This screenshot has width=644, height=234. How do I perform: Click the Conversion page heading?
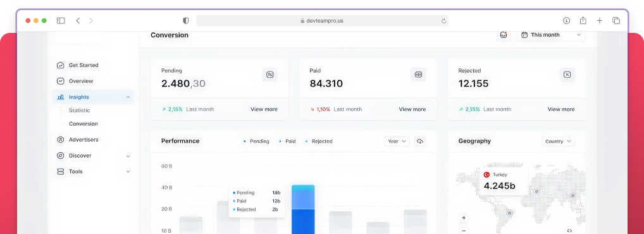[x=169, y=35]
